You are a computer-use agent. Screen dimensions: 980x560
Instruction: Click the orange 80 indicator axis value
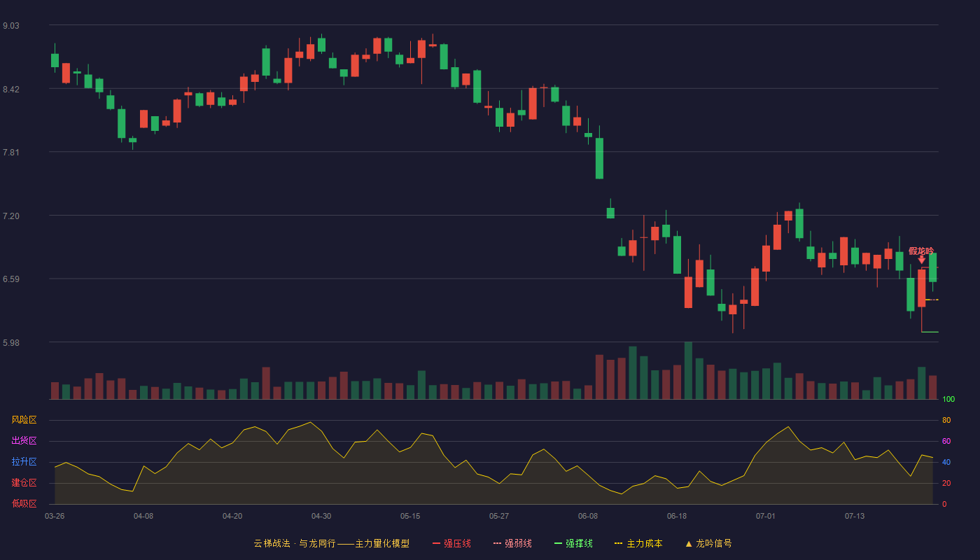[x=946, y=421]
